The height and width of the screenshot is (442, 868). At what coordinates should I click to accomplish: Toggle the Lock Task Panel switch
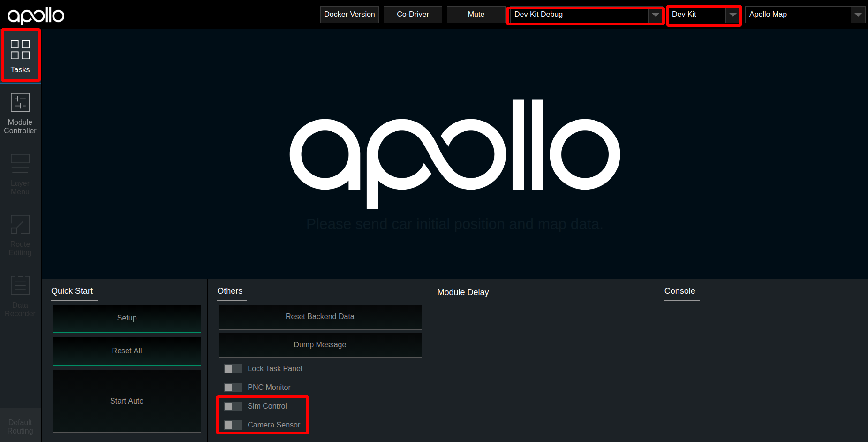233,369
